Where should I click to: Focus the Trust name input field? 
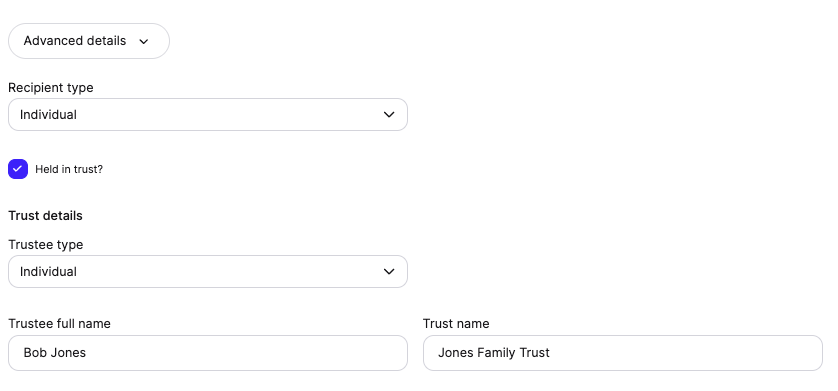click(x=623, y=353)
